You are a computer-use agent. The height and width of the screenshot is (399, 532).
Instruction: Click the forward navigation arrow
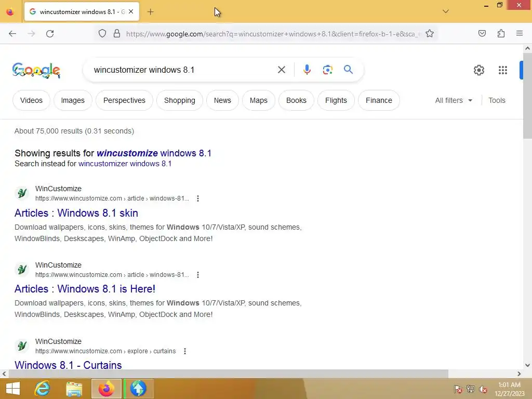(31, 34)
